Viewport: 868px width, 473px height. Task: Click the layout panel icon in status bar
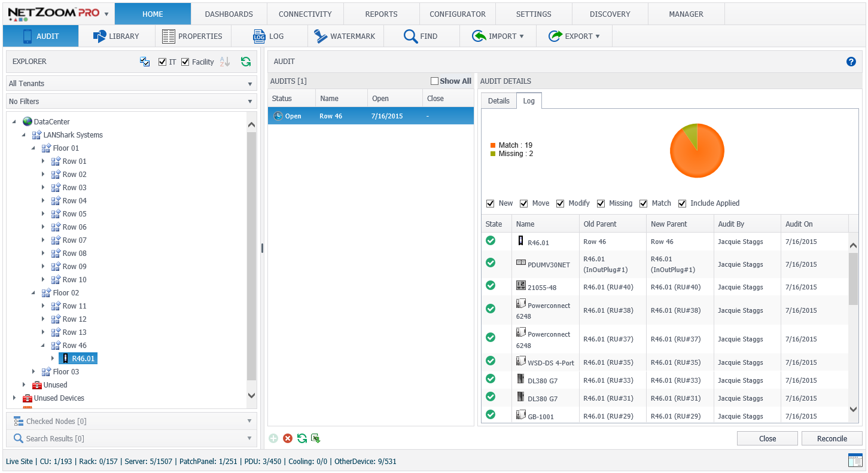(x=854, y=460)
